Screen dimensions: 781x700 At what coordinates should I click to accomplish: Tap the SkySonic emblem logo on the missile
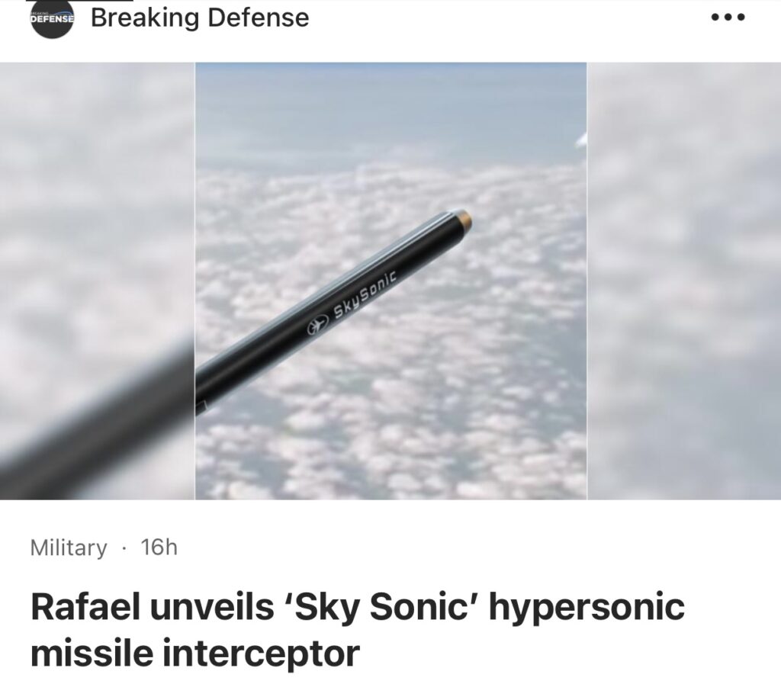[315, 326]
